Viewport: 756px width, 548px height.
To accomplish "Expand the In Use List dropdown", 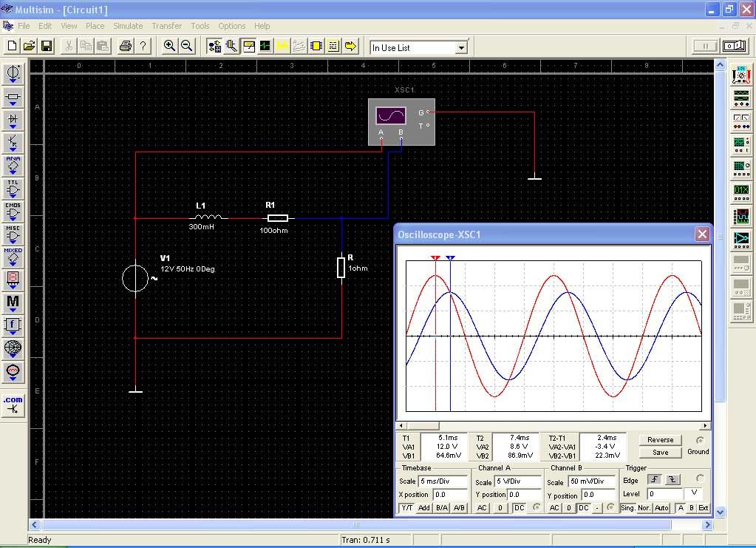I will 461,48.
